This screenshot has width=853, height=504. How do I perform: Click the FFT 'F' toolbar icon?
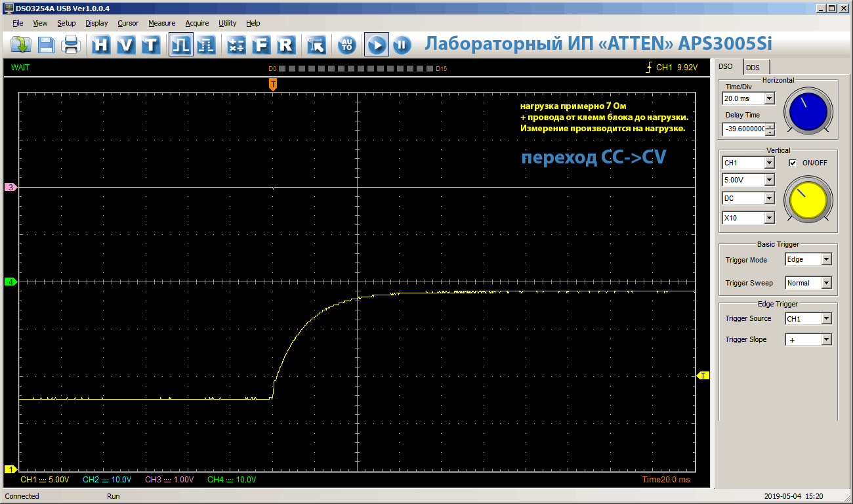point(261,45)
